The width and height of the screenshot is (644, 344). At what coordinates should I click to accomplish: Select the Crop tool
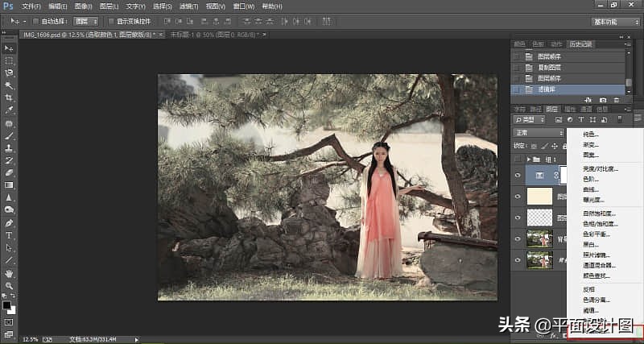pyautogui.click(x=10, y=97)
